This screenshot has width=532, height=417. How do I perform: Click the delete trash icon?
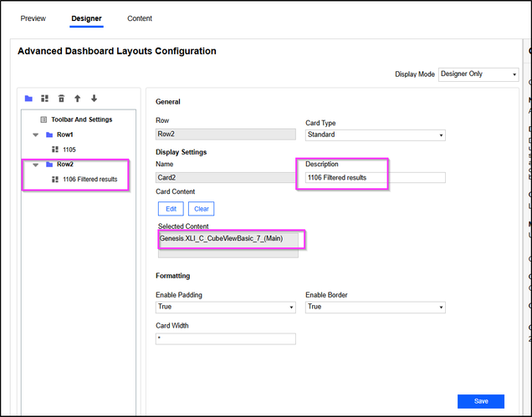tap(61, 99)
